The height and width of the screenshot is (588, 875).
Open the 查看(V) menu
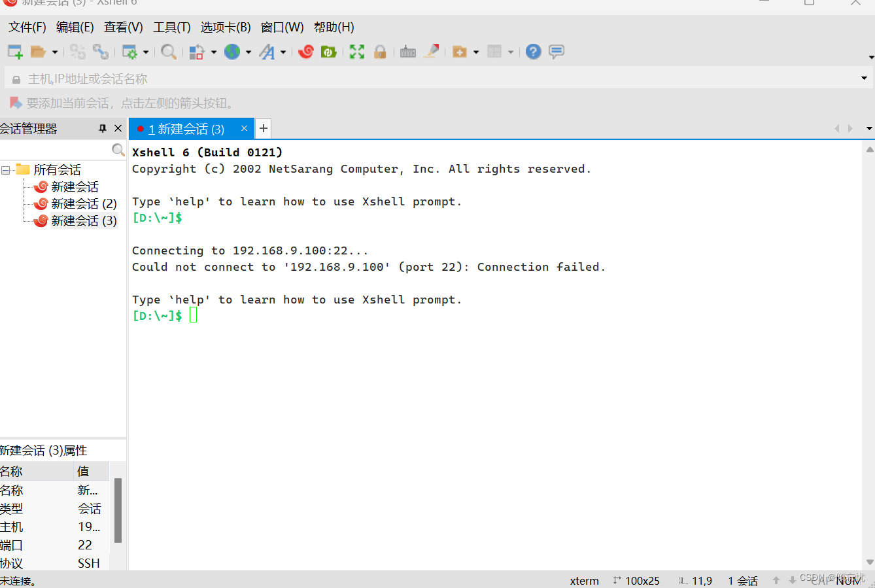click(123, 27)
